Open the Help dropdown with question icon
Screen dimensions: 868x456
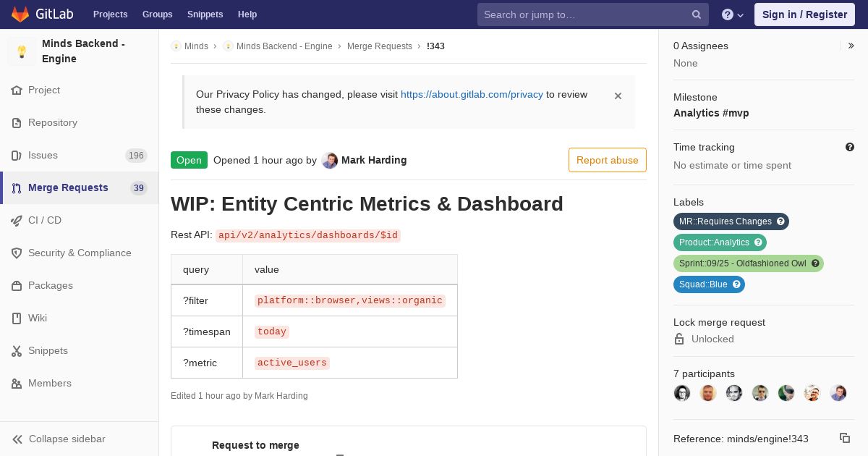coord(733,14)
